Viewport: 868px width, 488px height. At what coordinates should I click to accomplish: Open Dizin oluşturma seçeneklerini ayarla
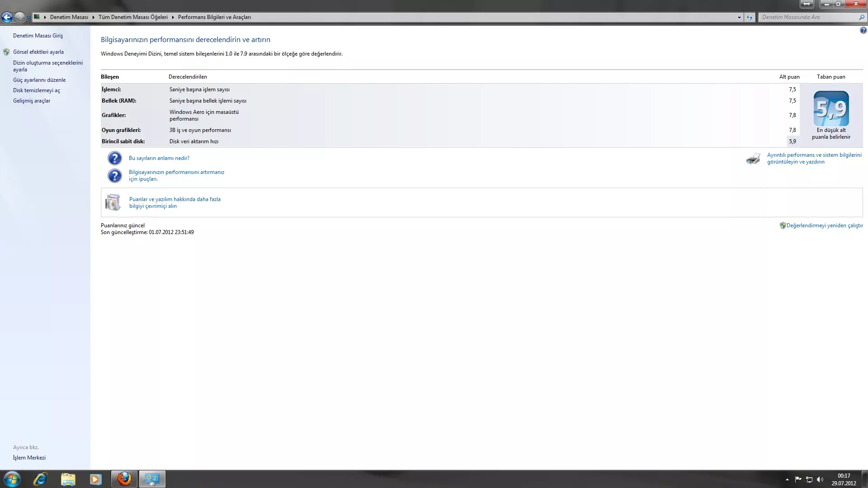pos(48,66)
